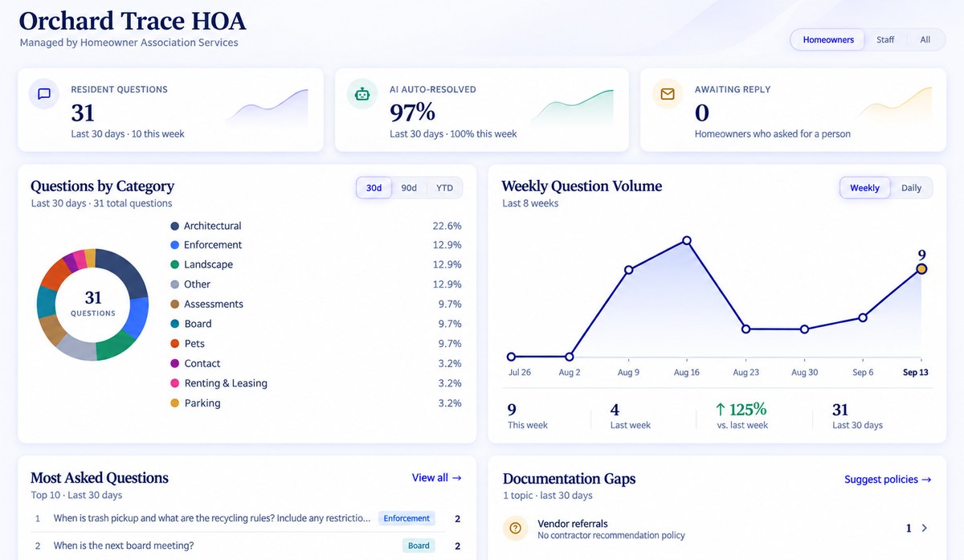Viewport: 964px width, 560px height.
Task: Click the Vendor referrals question mark icon
Action: [x=516, y=528]
